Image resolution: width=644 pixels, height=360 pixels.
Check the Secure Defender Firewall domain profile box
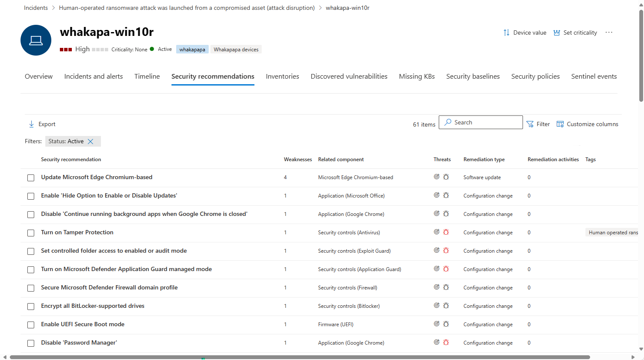(x=31, y=288)
